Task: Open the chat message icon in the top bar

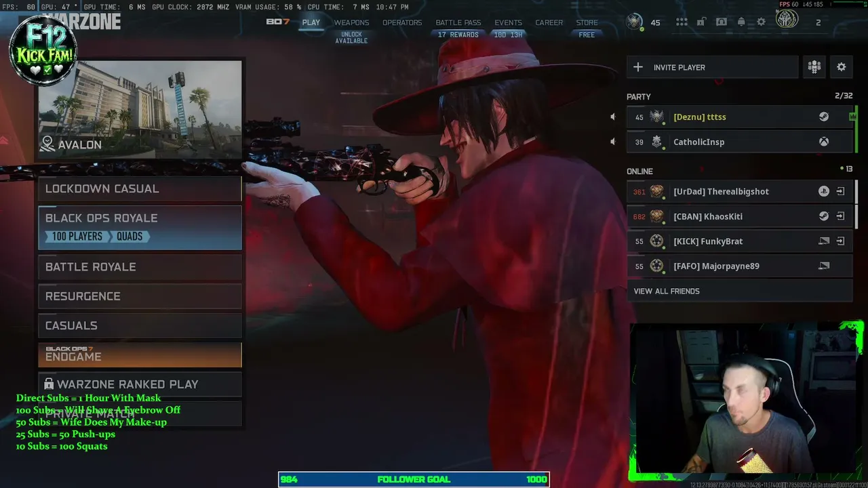Action: (722, 22)
